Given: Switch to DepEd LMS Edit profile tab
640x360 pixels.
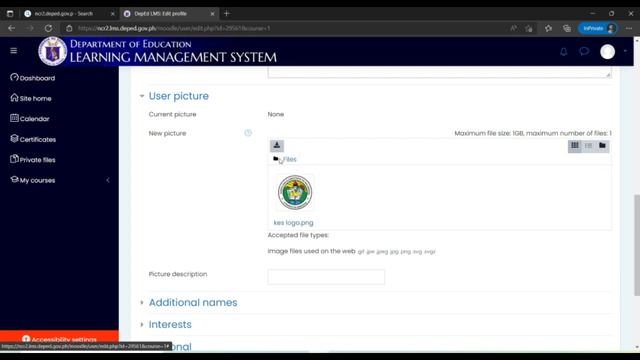Looking at the screenshot, I should (160, 13).
